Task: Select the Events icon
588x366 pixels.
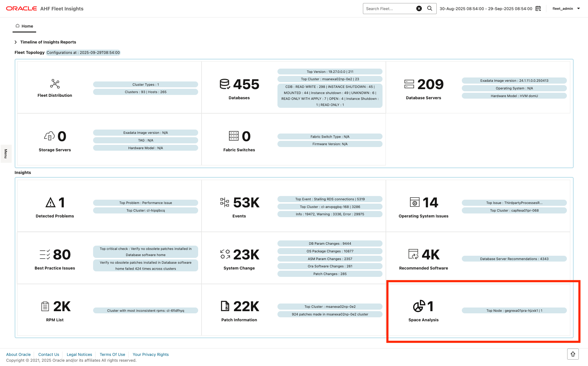Action: (225, 202)
